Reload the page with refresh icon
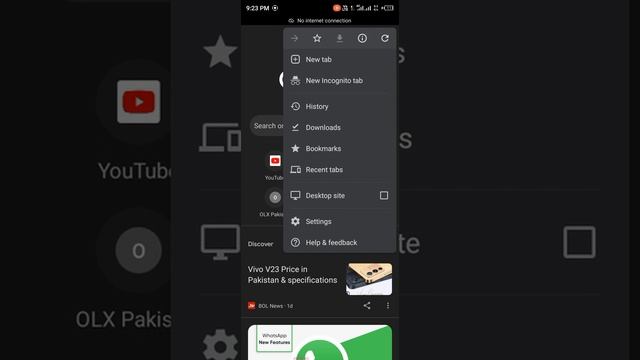 tap(384, 38)
